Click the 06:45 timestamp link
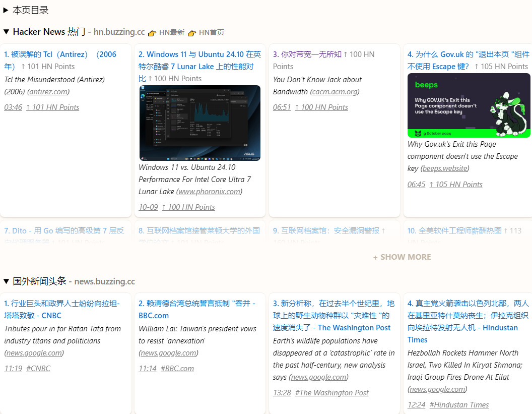 tap(416, 185)
